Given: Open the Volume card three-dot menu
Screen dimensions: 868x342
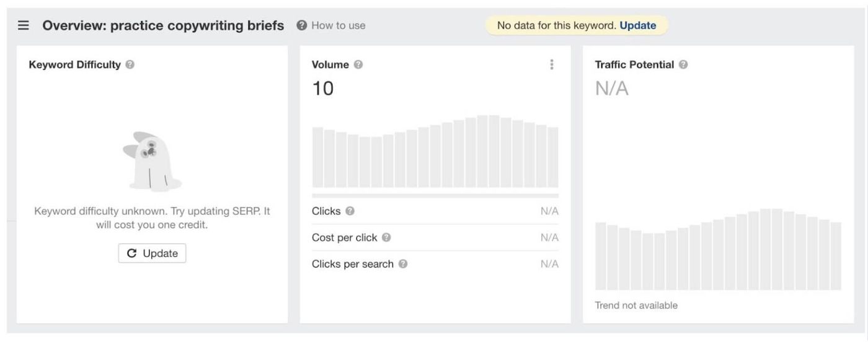Looking at the screenshot, I should 552,64.
